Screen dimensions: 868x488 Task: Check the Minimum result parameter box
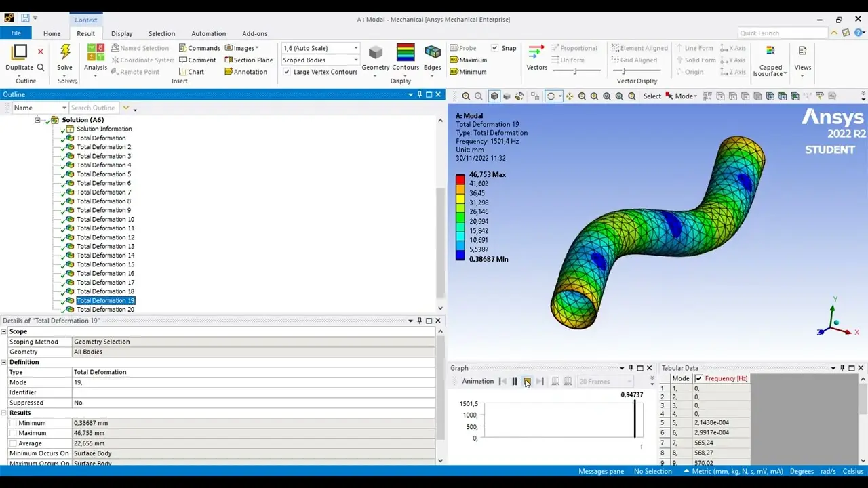tap(13, 423)
